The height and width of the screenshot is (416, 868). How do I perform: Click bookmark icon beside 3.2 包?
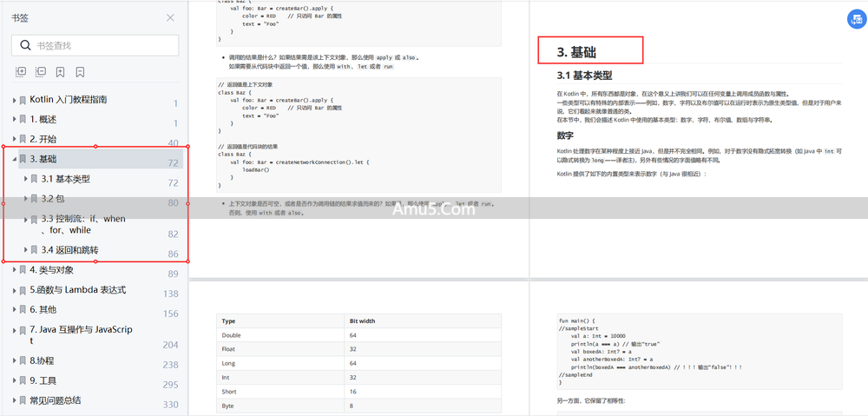coord(35,199)
